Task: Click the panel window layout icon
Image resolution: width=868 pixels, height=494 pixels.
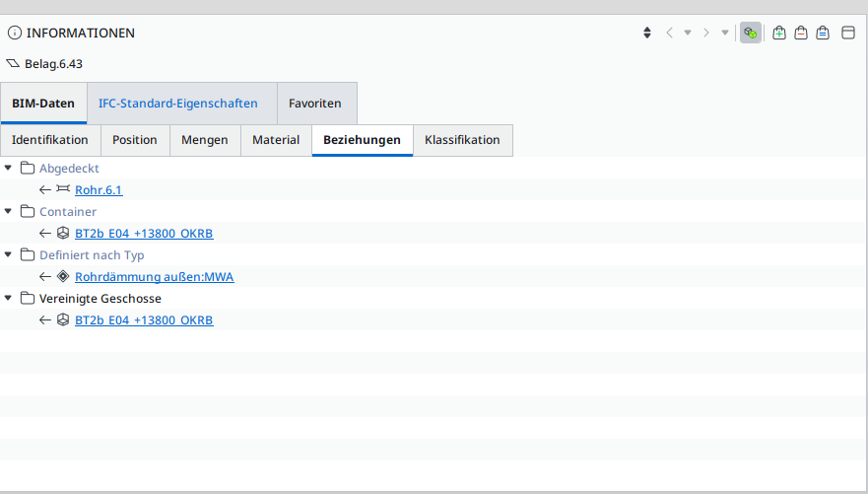Action: (848, 33)
